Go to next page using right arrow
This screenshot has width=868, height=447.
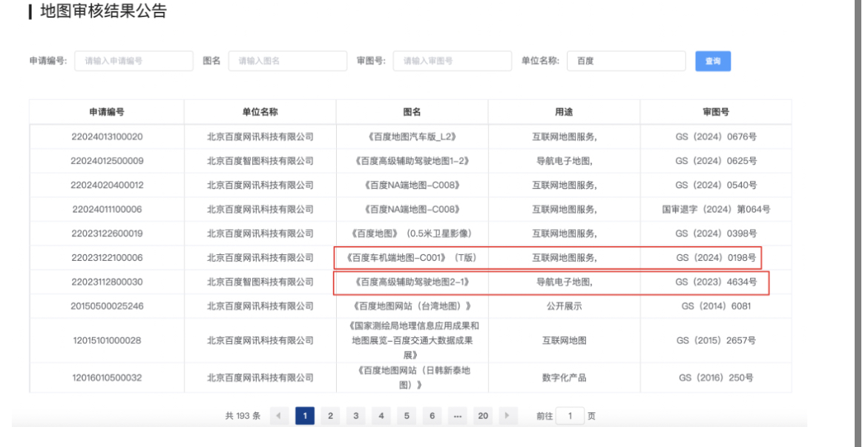(508, 416)
